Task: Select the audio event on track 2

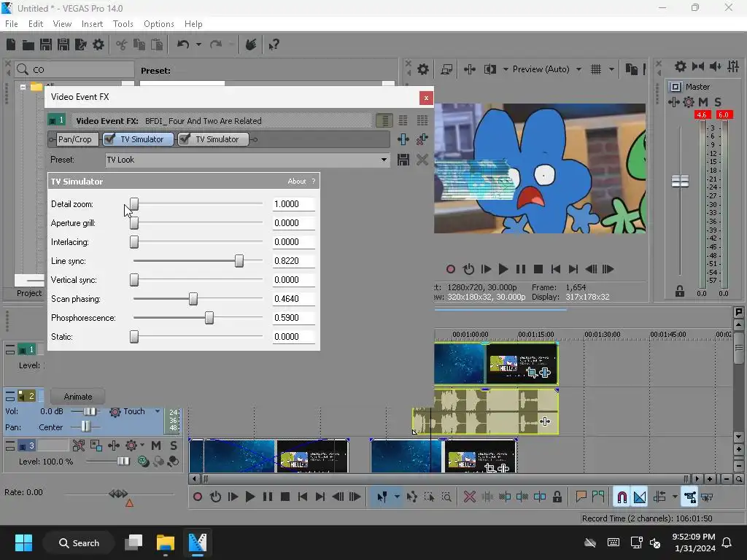Action: pos(485,411)
